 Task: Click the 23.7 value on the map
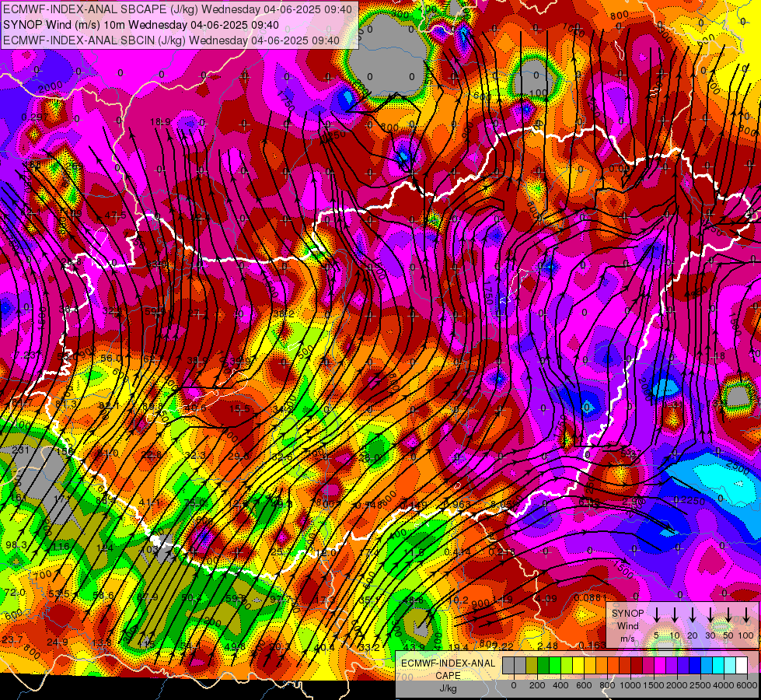[12, 639]
